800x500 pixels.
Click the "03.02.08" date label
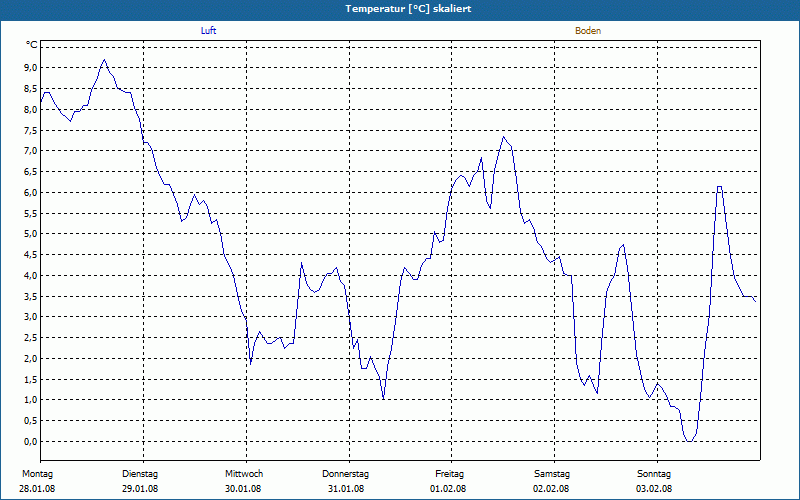pos(654,489)
